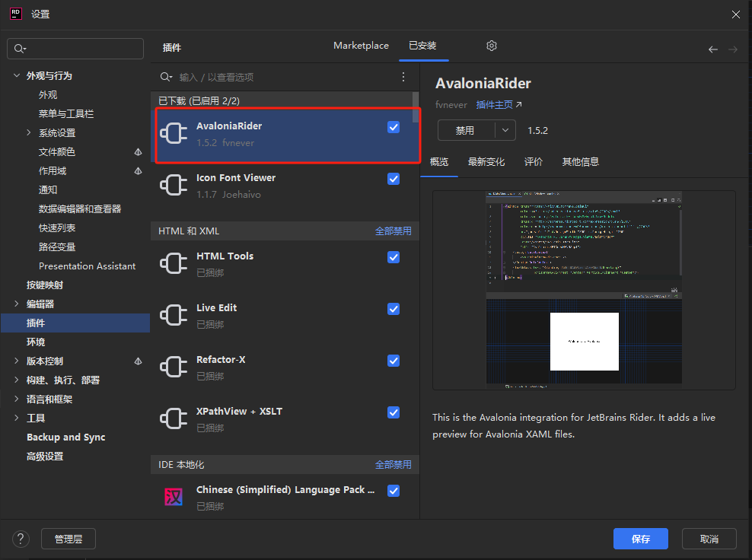Expand the 构建、执行、部署 tree node
Image resolution: width=752 pixels, height=560 pixels.
point(17,380)
